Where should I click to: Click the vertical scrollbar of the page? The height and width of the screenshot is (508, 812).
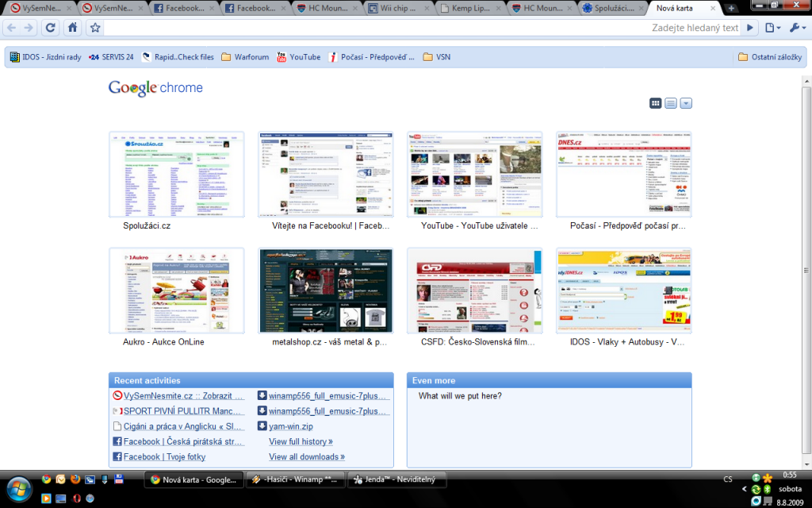click(806, 271)
